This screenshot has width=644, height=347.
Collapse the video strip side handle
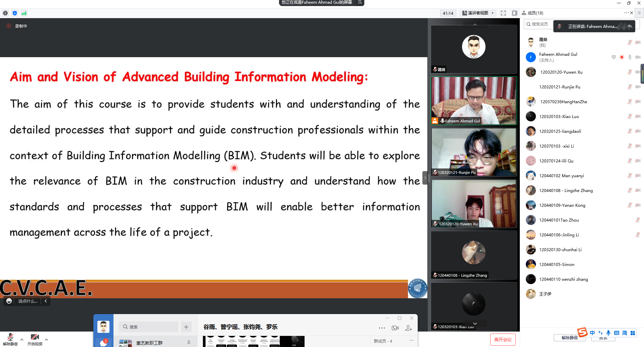point(425,178)
